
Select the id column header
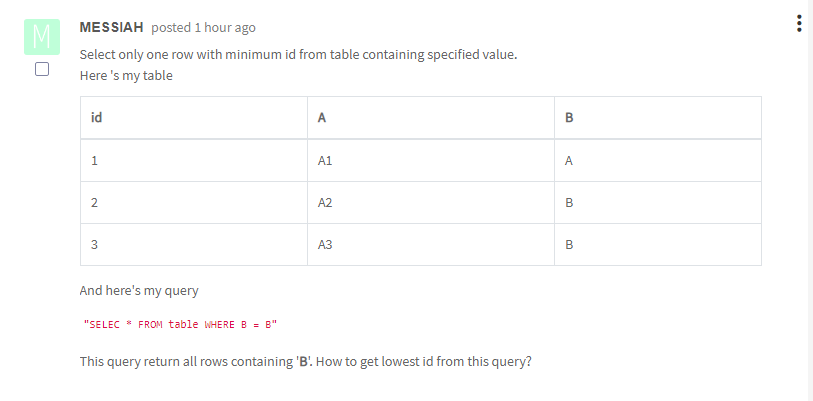(x=194, y=118)
